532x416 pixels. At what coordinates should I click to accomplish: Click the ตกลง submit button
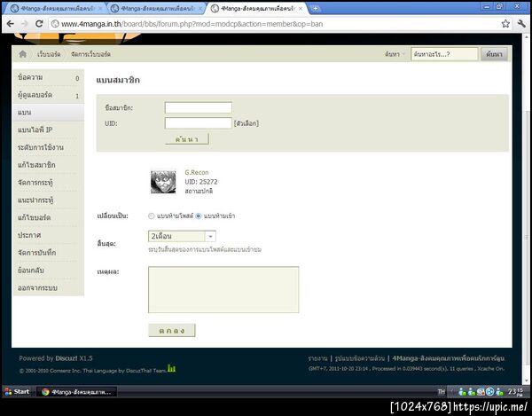[172, 330]
